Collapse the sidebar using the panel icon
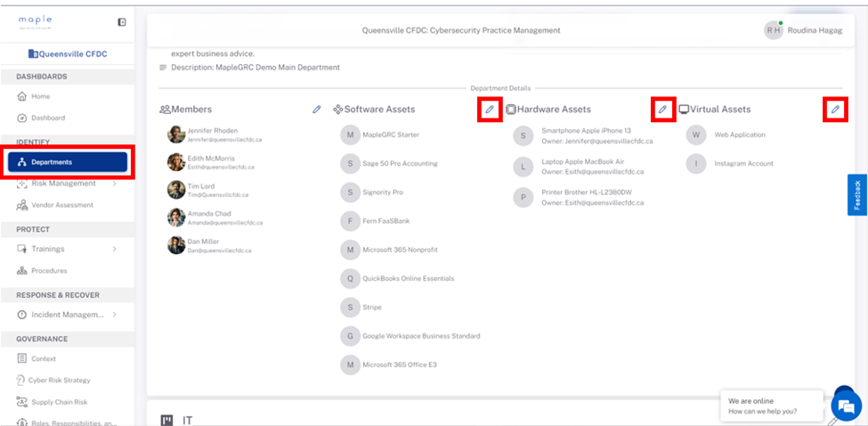The height and width of the screenshot is (426, 868). click(122, 22)
